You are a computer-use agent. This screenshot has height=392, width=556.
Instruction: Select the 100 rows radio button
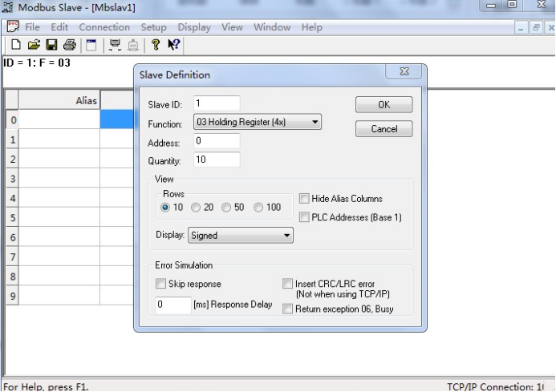(x=258, y=208)
